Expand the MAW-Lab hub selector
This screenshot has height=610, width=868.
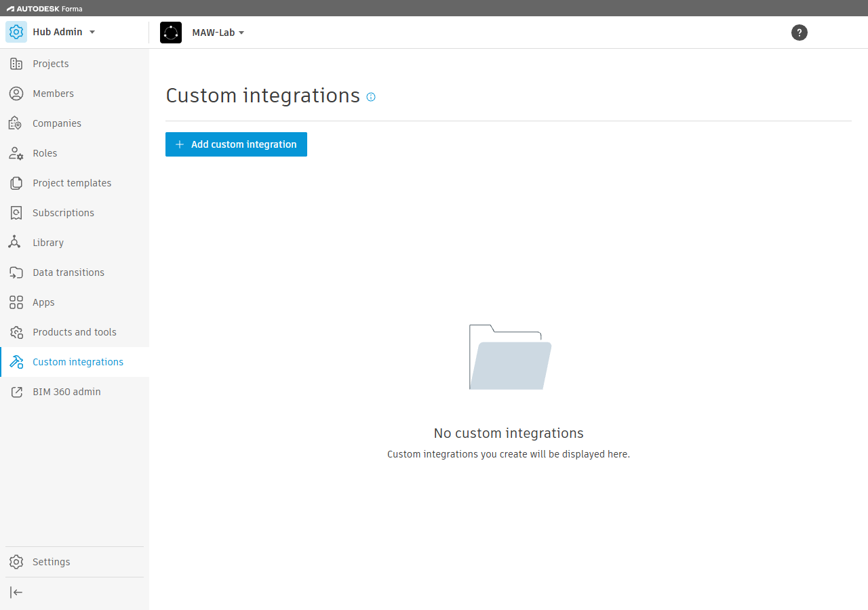[218, 33]
